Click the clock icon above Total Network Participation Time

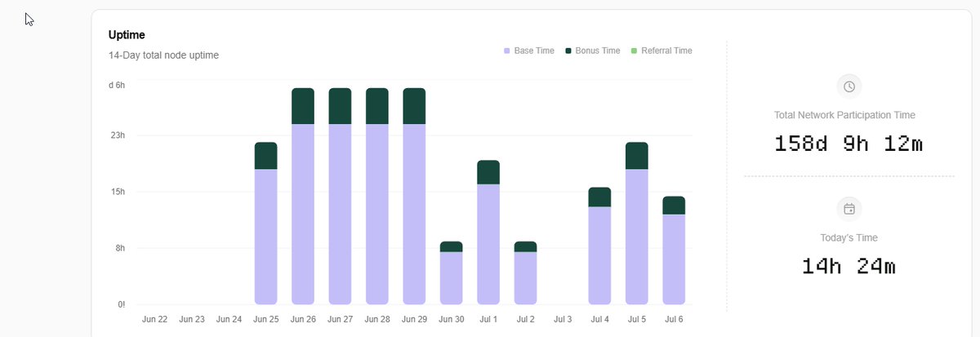click(849, 86)
